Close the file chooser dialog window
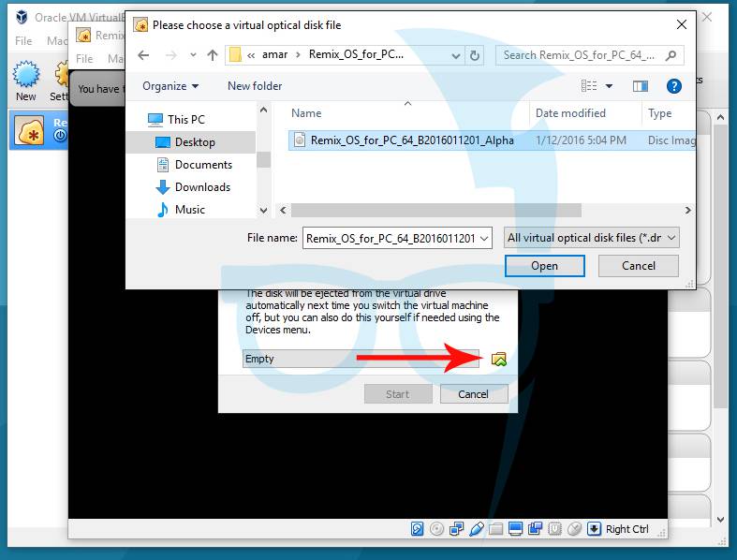This screenshot has height=560, width=737. (x=682, y=24)
